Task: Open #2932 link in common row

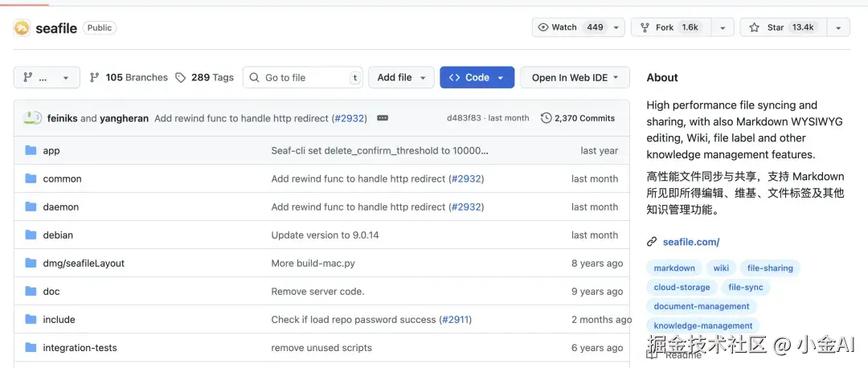Action: pos(466,178)
